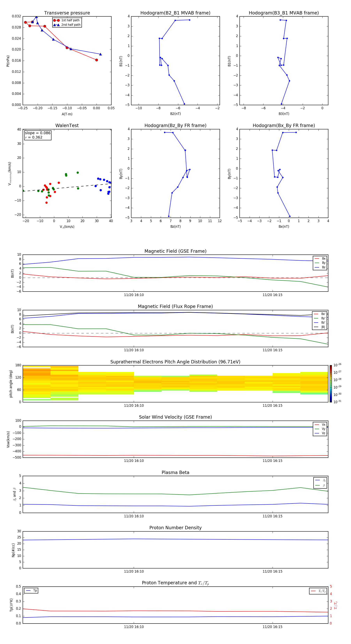Image resolution: width=351 pixels, height=644 pixels.
Task: Click the 'Solar Wind Velocity (GSE Frame)' title
Action: point(175,417)
